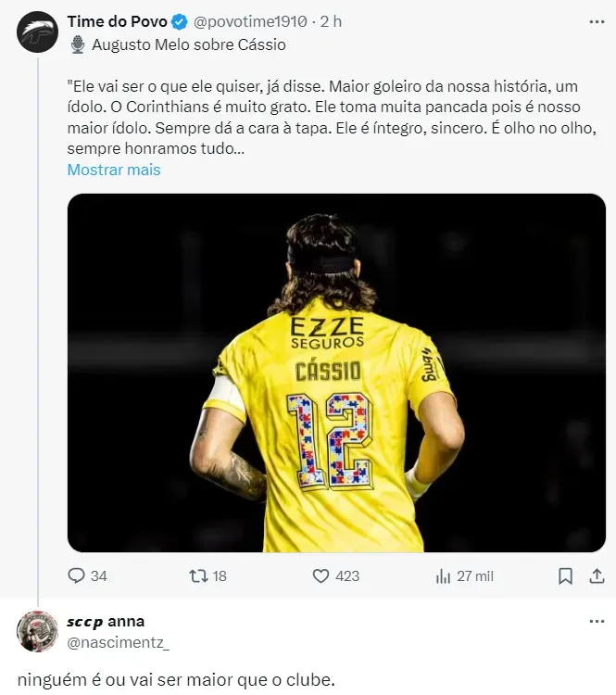The height and width of the screenshot is (695, 616).
Task: Click the microphone emoji in tweet
Action: pos(78,44)
